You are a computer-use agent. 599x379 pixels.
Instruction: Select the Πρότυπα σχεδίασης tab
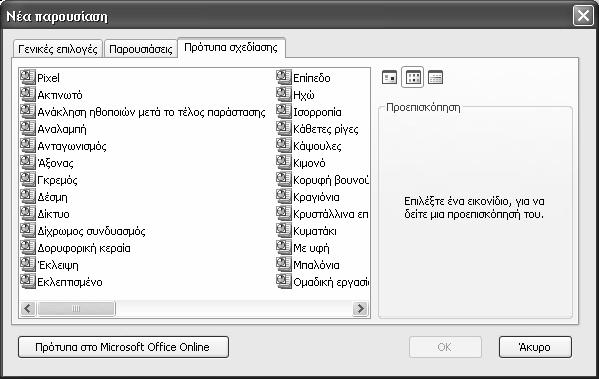tap(231, 47)
